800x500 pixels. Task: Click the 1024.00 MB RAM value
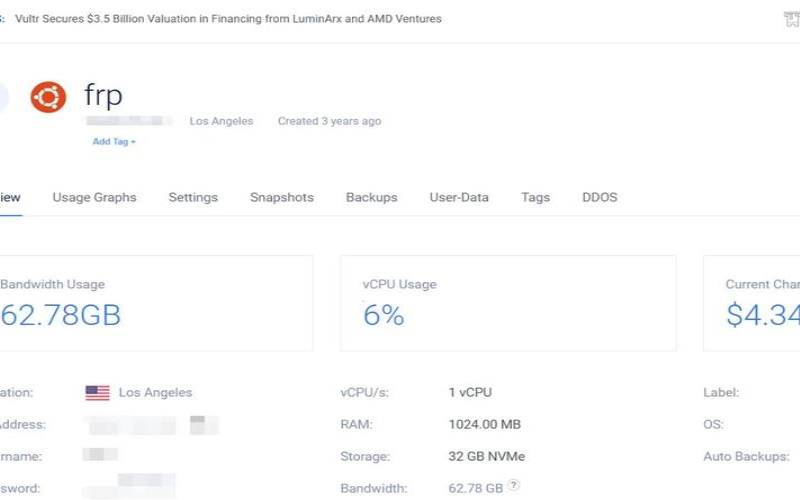tap(485, 424)
